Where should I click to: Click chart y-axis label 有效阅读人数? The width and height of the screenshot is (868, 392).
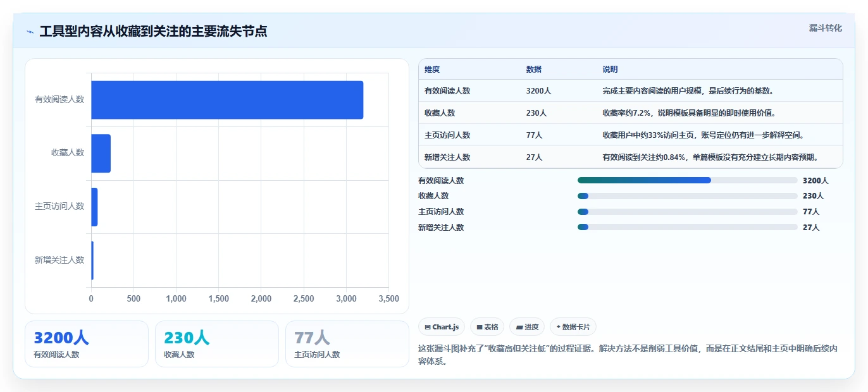(x=59, y=99)
